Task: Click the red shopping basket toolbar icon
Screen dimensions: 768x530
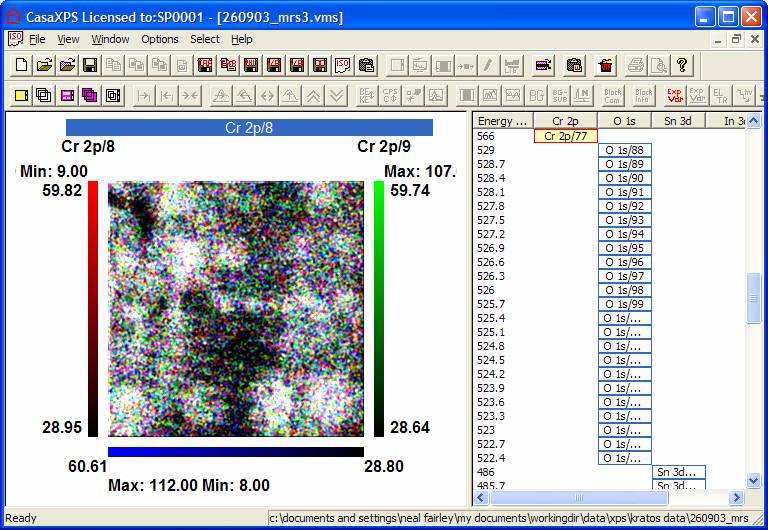Action: (x=605, y=66)
